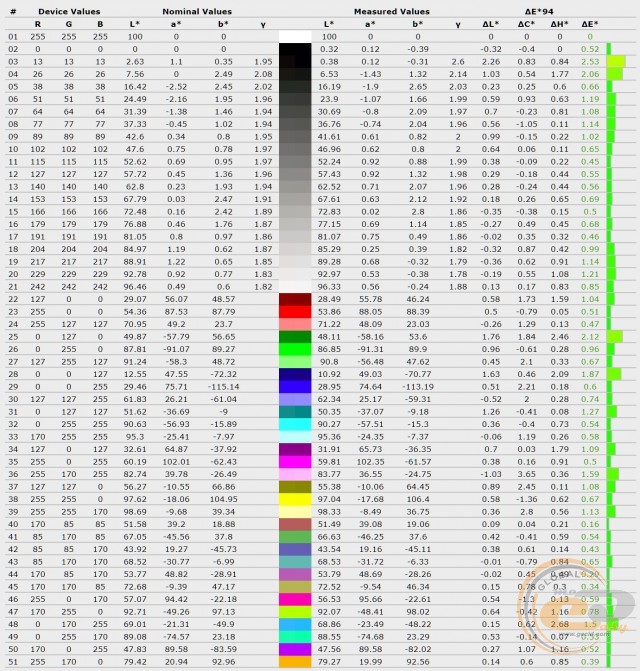This screenshot has width=640, height=671.
Task: Click the '#' column header
Action: click(x=13, y=12)
